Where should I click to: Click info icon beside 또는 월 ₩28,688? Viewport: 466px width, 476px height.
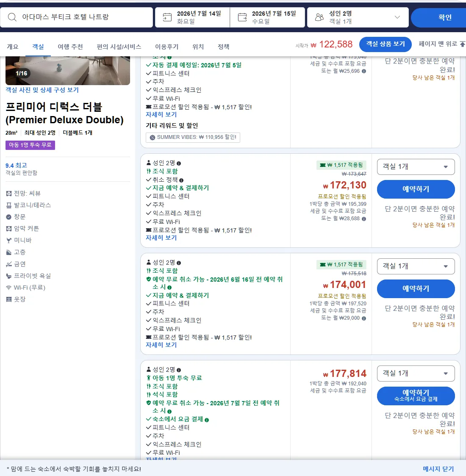pyautogui.click(x=364, y=219)
